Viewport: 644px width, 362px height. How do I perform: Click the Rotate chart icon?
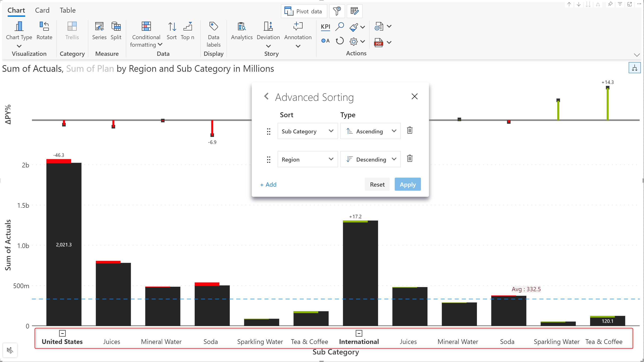pos(44,26)
